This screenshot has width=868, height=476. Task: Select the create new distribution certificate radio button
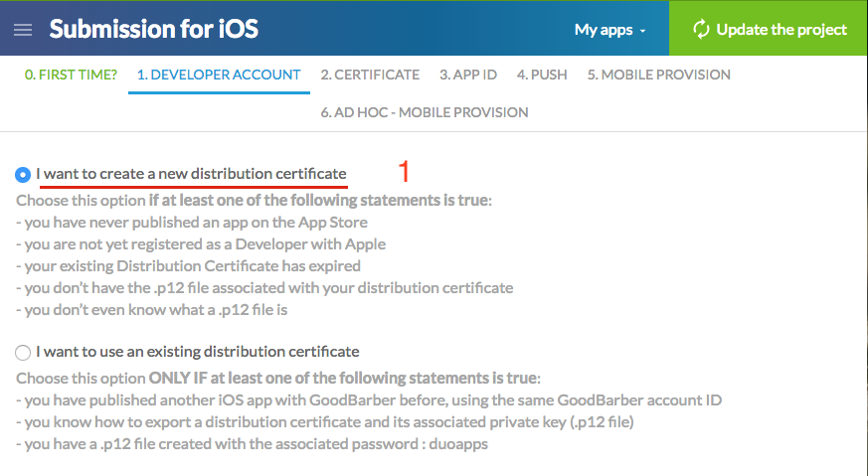coord(24,175)
